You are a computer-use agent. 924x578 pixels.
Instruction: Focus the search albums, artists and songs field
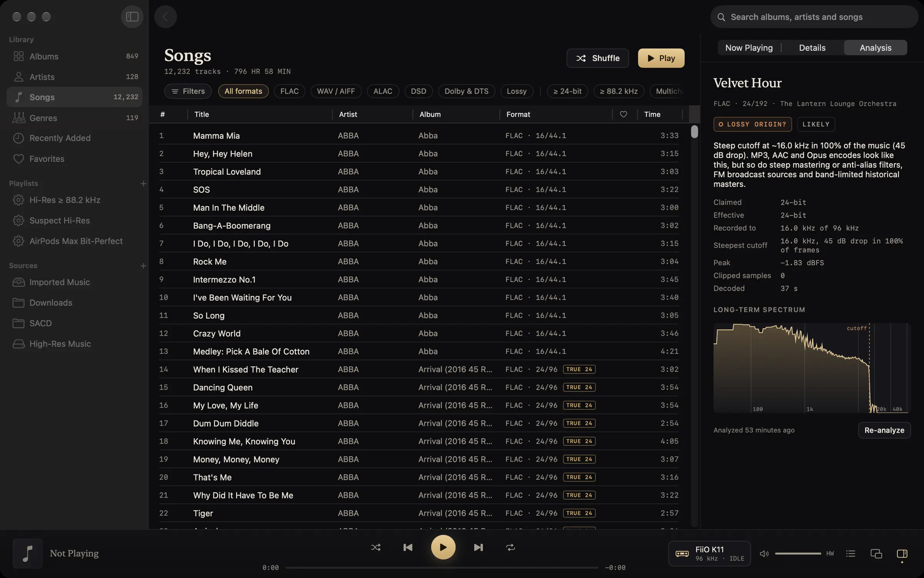coord(815,17)
